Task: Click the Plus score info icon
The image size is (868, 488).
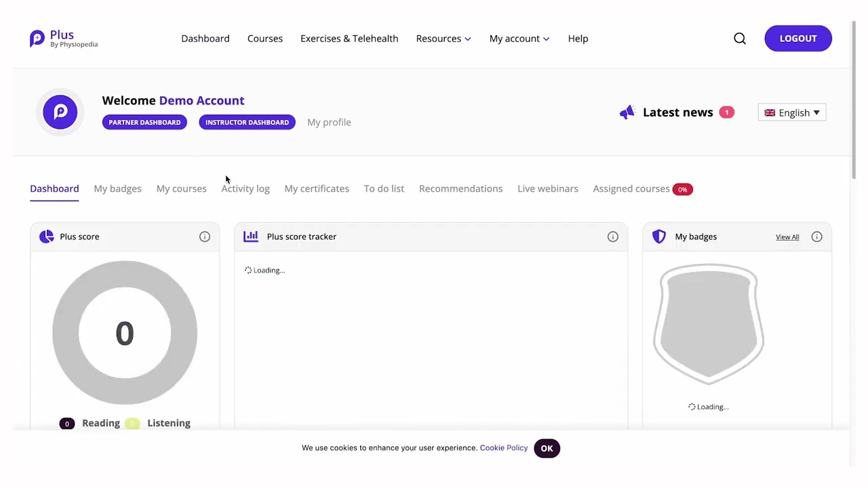Action: pyautogui.click(x=205, y=237)
